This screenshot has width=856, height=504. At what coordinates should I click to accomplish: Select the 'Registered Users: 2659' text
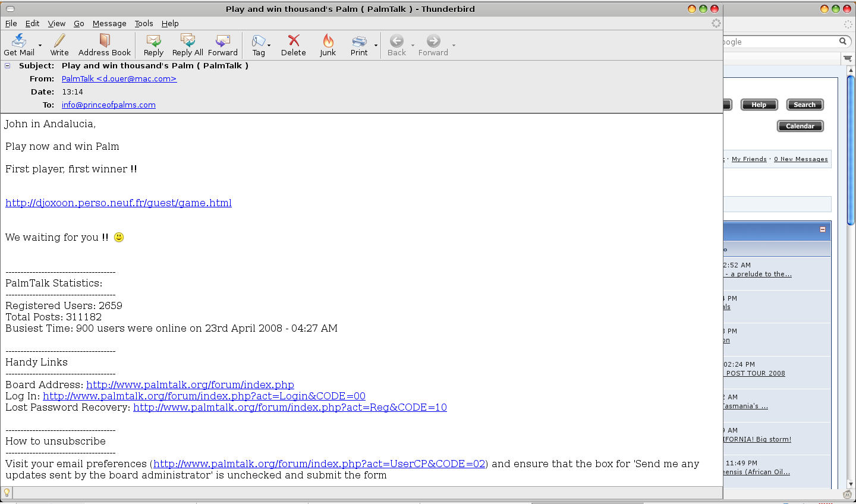tap(64, 305)
